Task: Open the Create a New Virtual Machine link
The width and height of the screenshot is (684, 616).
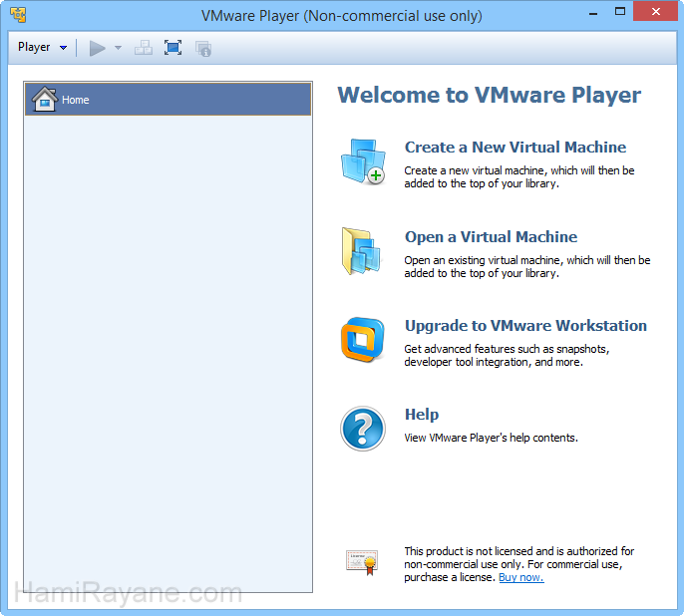Action: [x=515, y=148]
